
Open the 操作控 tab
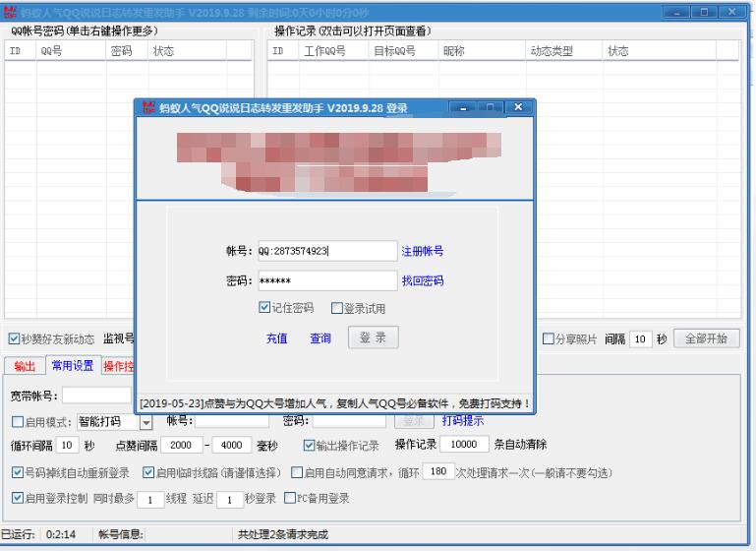(118, 366)
